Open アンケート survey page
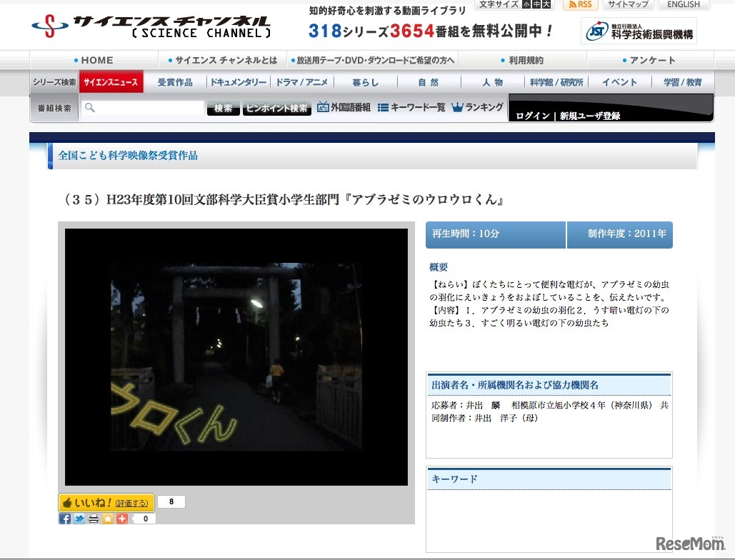Image resolution: width=735 pixels, height=560 pixels. 649,60
